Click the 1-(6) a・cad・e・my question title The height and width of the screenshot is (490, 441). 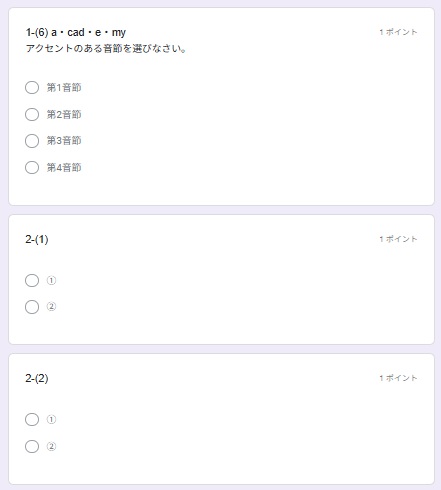click(76, 32)
